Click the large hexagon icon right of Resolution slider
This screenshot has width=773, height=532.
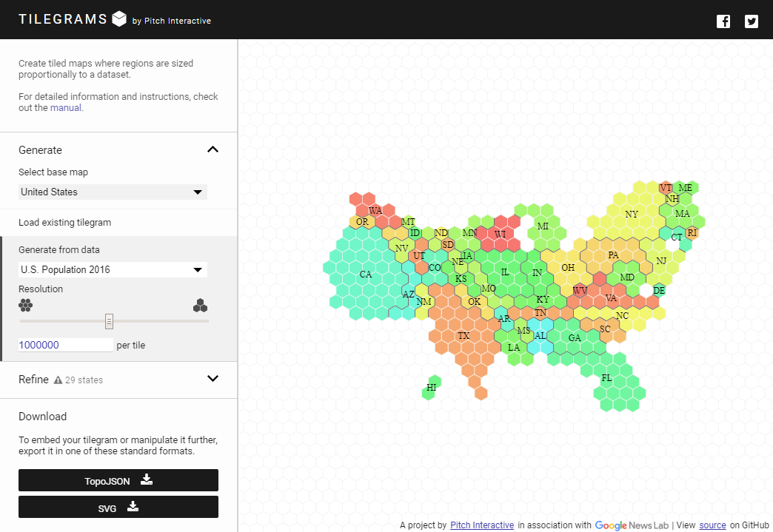click(x=200, y=305)
